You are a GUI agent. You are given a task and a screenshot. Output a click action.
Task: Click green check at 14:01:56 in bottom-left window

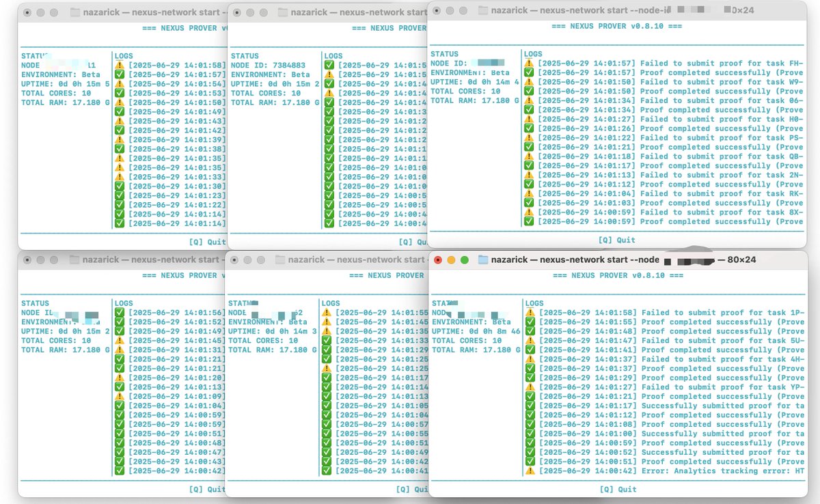coord(120,313)
